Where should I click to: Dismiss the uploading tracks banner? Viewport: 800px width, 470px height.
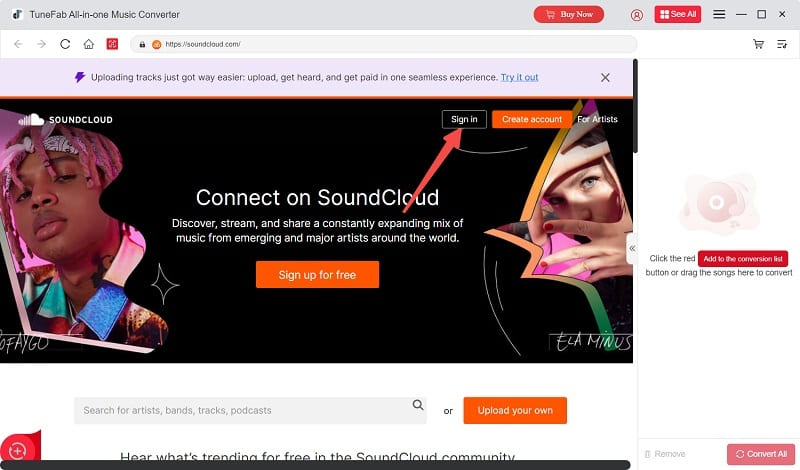point(605,78)
